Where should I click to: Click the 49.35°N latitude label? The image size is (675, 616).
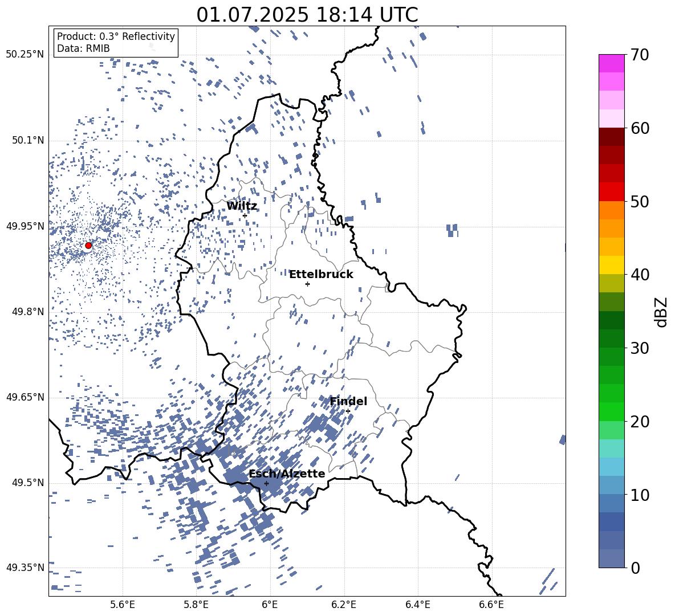click(x=25, y=568)
